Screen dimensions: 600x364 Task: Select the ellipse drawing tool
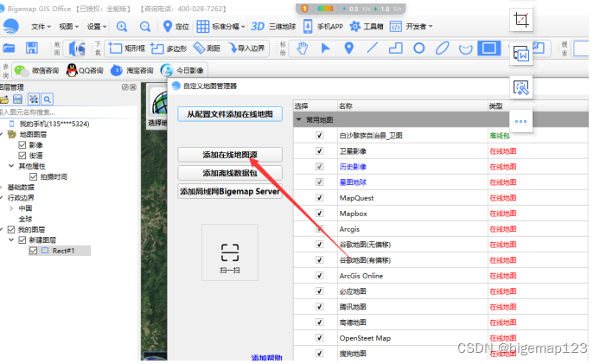coord(442,48)
